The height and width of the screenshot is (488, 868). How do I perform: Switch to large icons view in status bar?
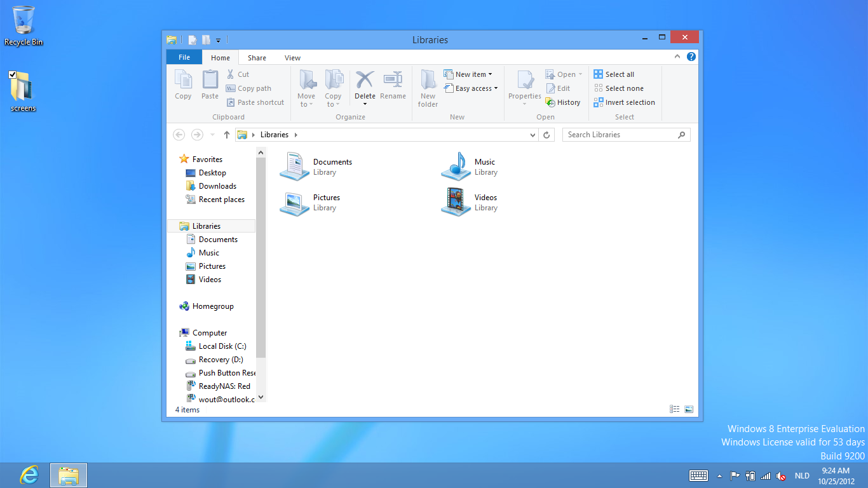(689, 410)
